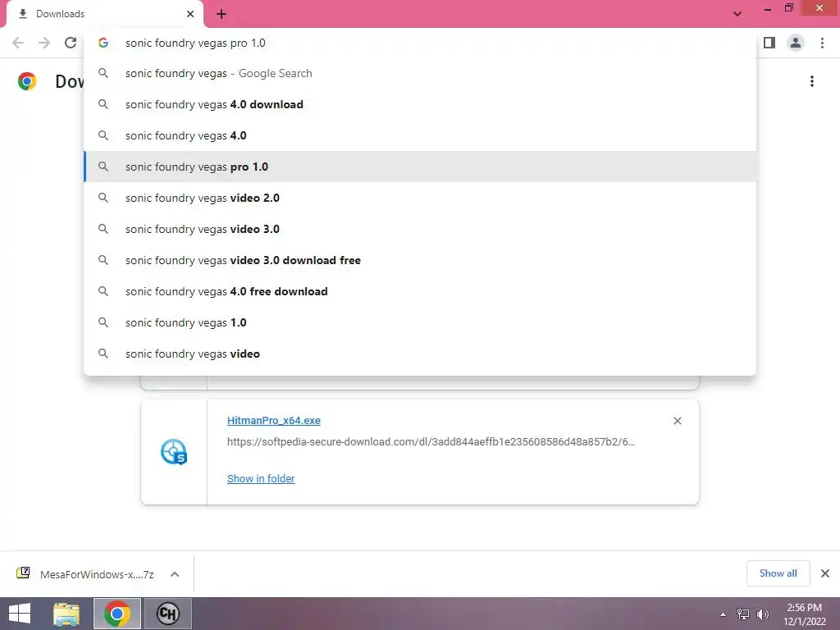Open the Downloads page more-actions menu
This screenshot has width=840, height=630.
[x=812, y=81]
